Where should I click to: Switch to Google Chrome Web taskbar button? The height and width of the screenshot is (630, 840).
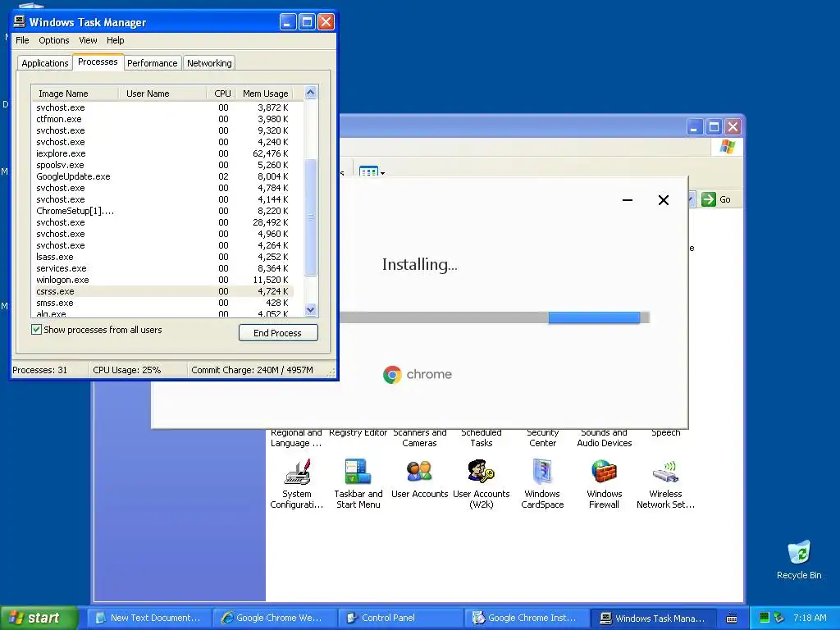[x=274, y=618]
